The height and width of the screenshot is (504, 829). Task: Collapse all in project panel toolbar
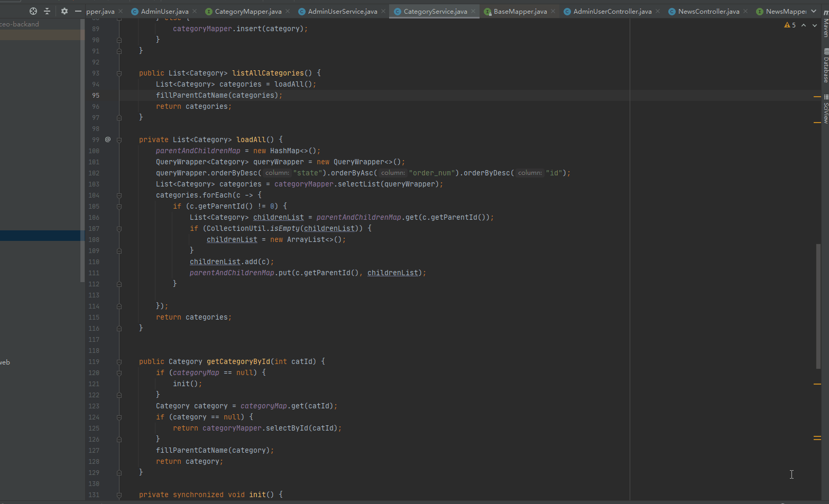(x=47, y=11)
